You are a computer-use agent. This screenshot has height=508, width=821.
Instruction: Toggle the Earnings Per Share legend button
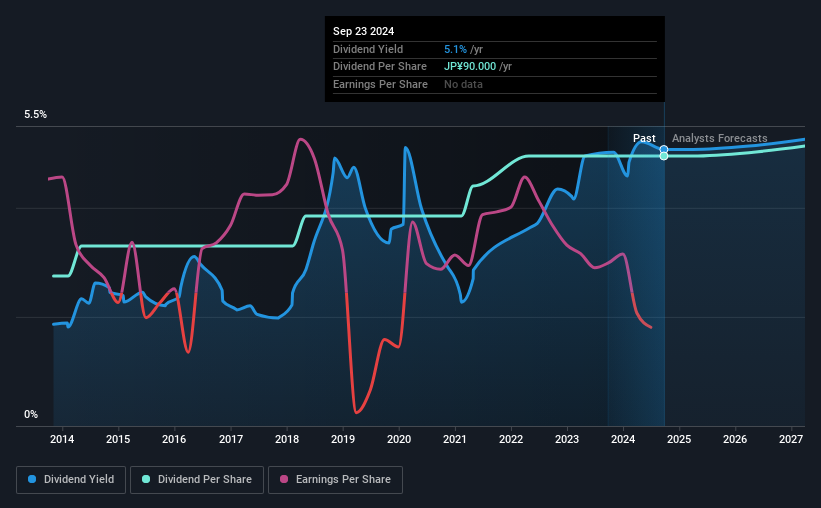335,480
